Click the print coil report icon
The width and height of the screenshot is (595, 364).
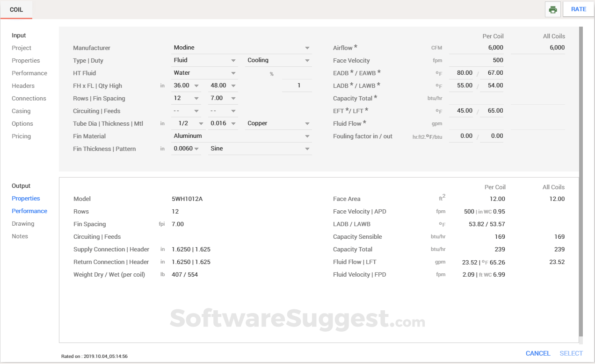(552, 9)
